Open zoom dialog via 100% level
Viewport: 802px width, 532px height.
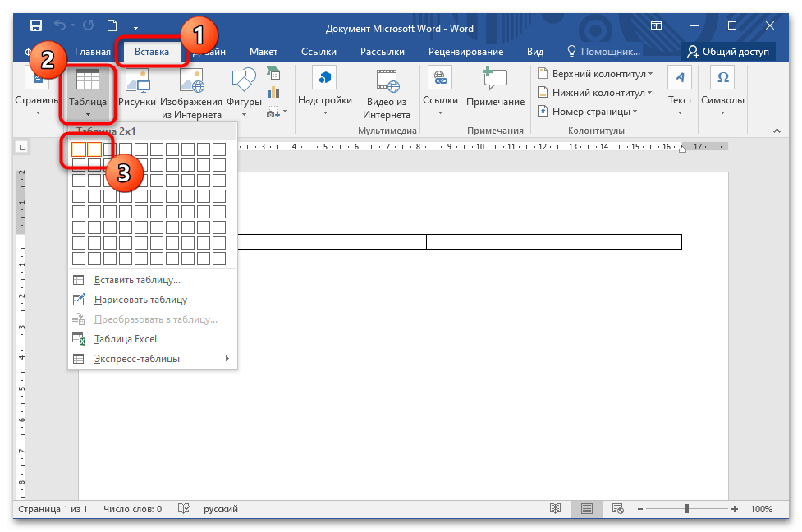[761, 510]
